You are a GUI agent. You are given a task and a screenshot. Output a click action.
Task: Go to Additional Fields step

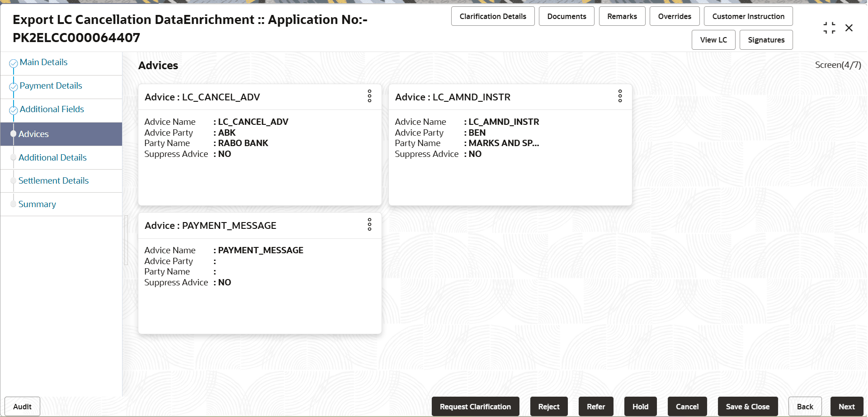point(52,109)
